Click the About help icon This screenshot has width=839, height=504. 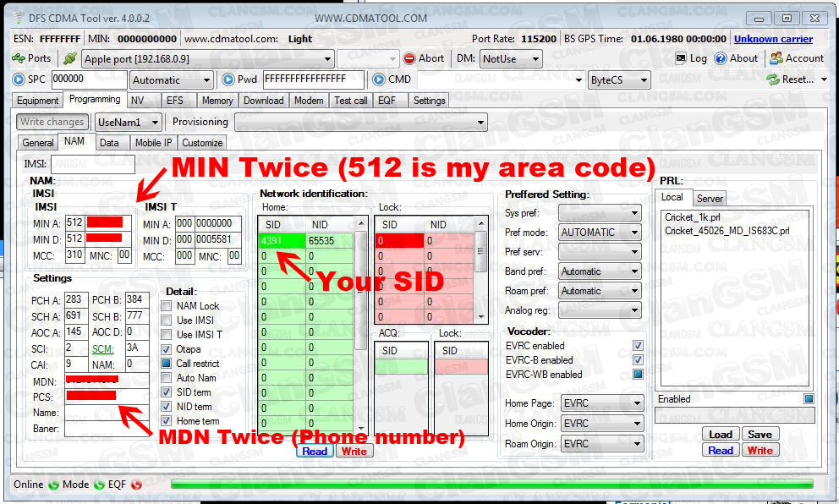pos(721,58)
